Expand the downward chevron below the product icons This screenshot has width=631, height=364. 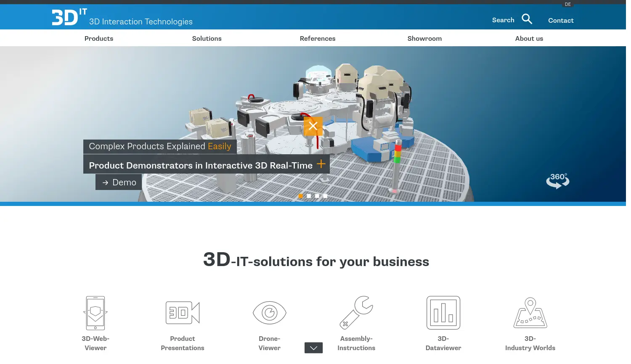point(313,348)
